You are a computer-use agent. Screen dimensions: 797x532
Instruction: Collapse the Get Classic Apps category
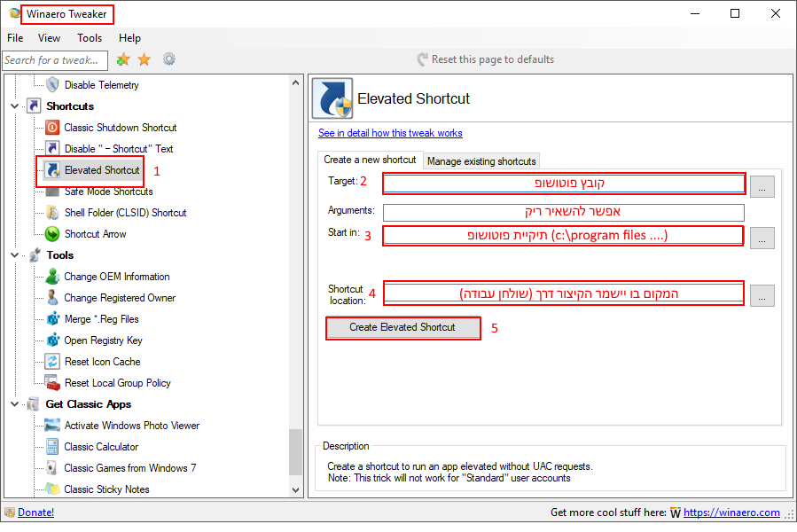15,404
